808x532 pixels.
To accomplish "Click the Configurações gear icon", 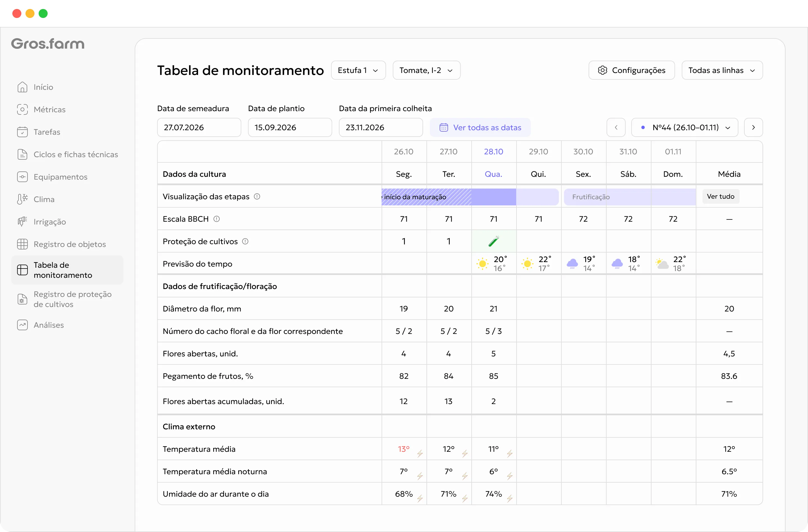I will pos(602,70).
